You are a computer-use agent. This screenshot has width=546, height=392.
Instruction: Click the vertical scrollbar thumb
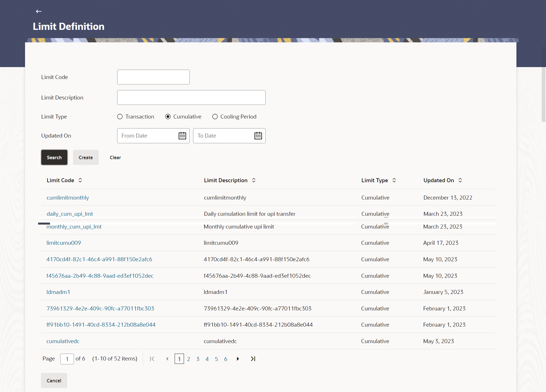(543, 94)
